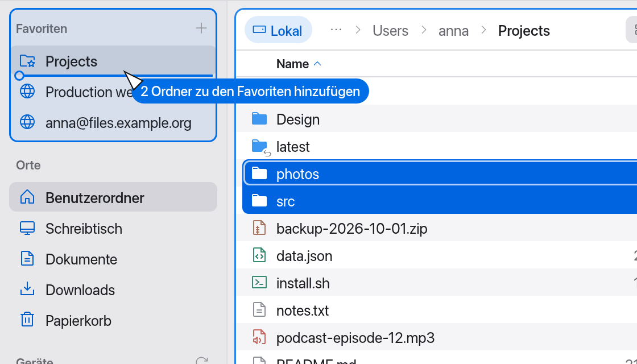Click the archive icon of backup-2026-10-01.zip
This screenshot has height=364, width=637.
[259, 228]
